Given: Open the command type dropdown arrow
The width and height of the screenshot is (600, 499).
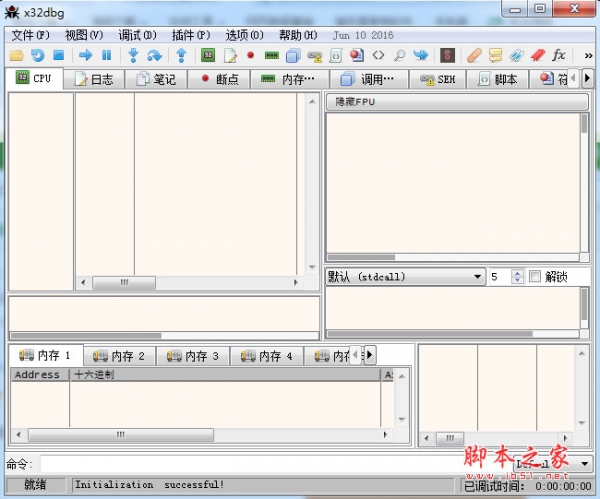Looking at the screenshot, I should [x=585, y=464].
